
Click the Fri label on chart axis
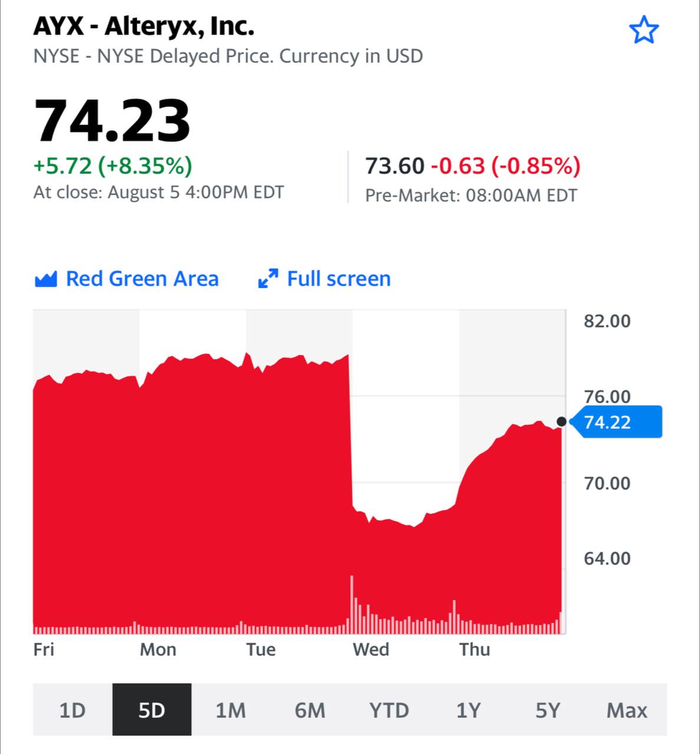click(x=44, y=649)
